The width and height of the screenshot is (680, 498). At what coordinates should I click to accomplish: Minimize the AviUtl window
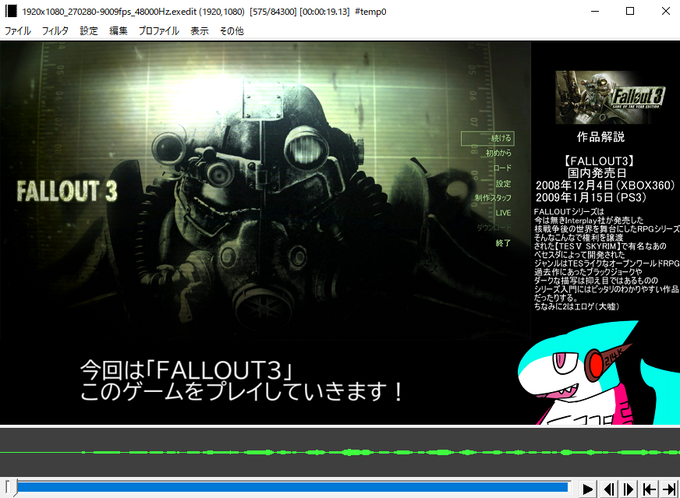[x=595, y=11]
